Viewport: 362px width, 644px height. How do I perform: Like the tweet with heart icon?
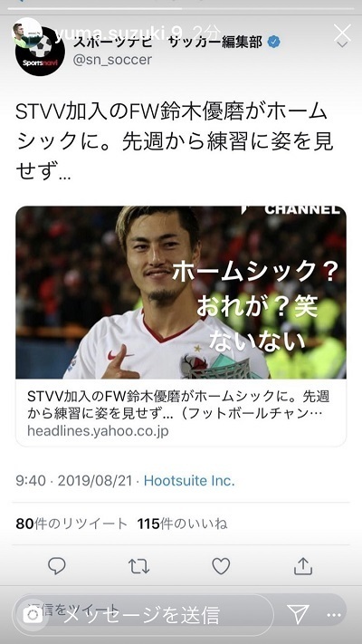[x=221, y=566]
